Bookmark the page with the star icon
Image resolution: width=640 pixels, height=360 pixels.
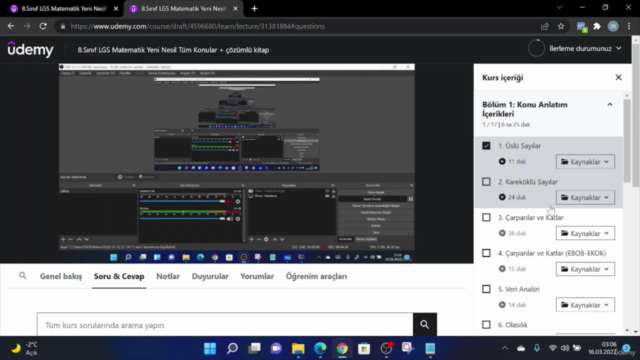(561, 26)
